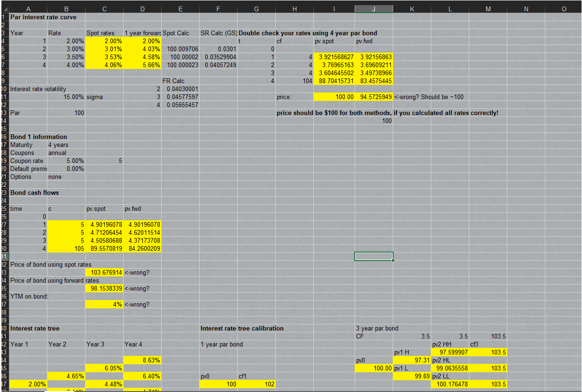This screenshot has height=392, width=582.
Task: Select cell containing 89.5570819
Action: [x=104, y=248]
